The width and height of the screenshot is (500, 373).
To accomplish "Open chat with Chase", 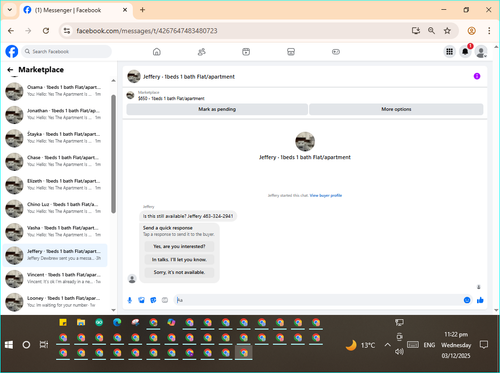I will pos(55,161).
